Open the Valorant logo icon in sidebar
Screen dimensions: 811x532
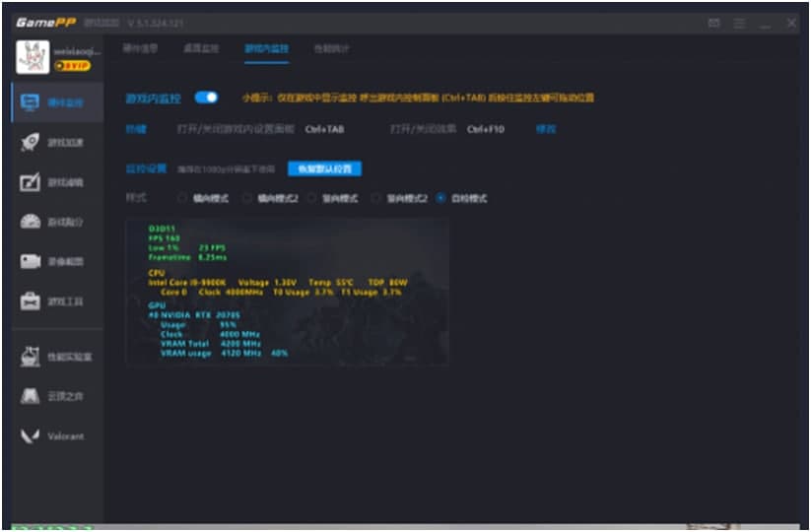tap(30, 436)
